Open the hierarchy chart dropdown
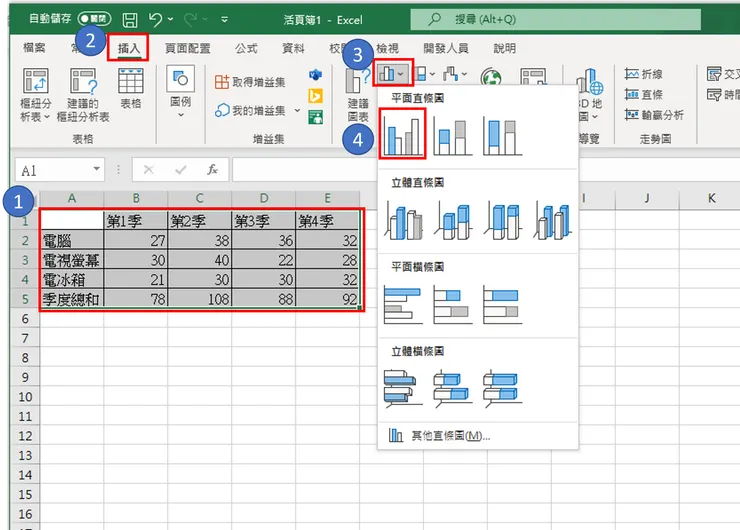740x530 pixels. tap(432, 74)
